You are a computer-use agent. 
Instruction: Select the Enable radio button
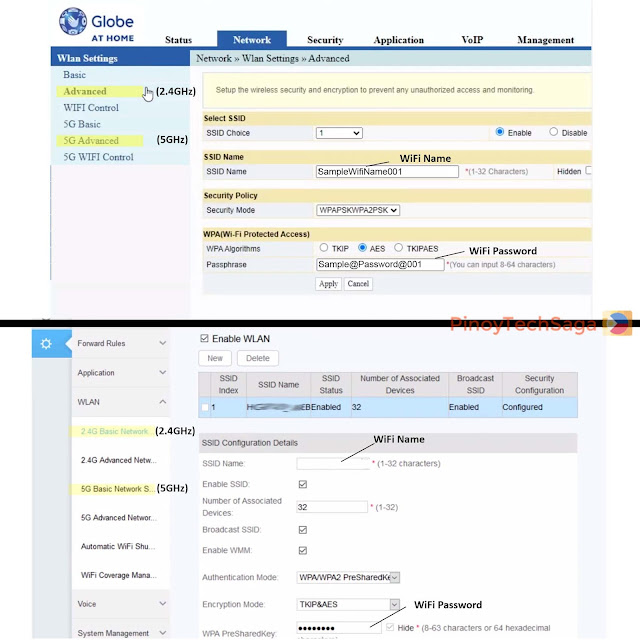pos(500,132)
